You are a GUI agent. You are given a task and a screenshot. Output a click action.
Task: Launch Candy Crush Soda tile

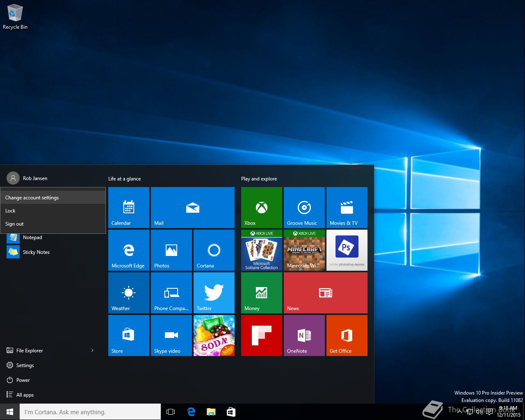(x=214, y=336)
